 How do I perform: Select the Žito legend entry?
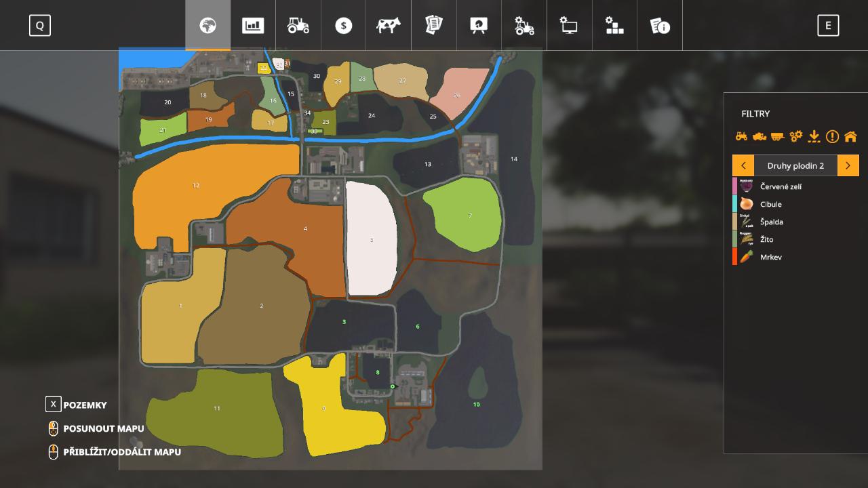[795, 239]
